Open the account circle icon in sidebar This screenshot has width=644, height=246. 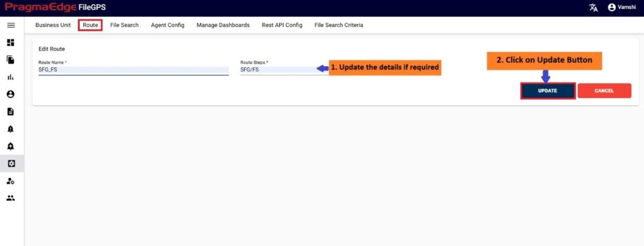[11, 94]
